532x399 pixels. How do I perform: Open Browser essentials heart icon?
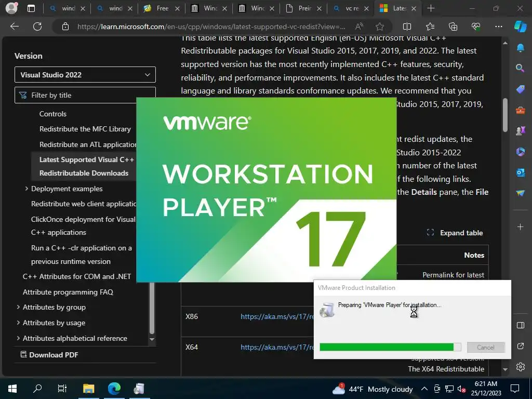click(476, 26)
